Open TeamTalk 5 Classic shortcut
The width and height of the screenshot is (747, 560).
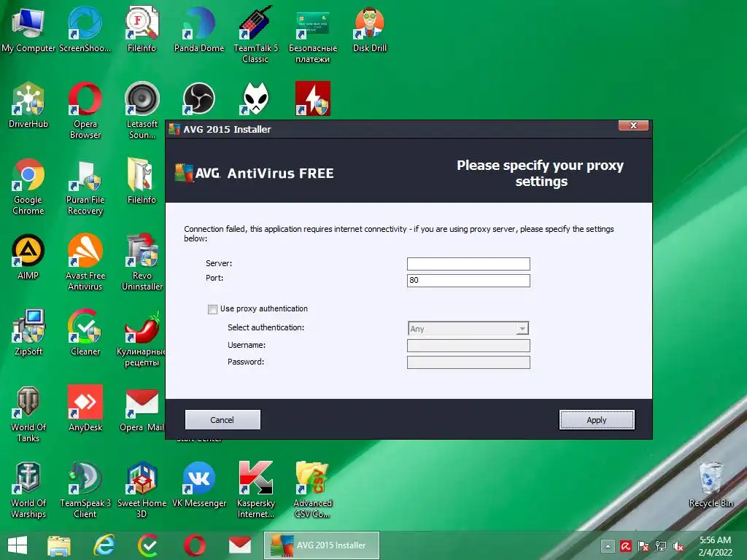click(255, 34)
